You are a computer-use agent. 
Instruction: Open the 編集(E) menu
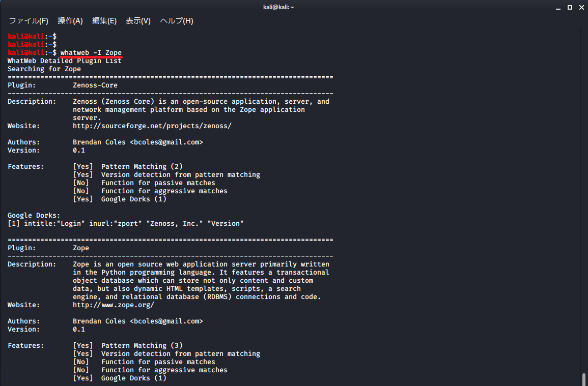104,21
